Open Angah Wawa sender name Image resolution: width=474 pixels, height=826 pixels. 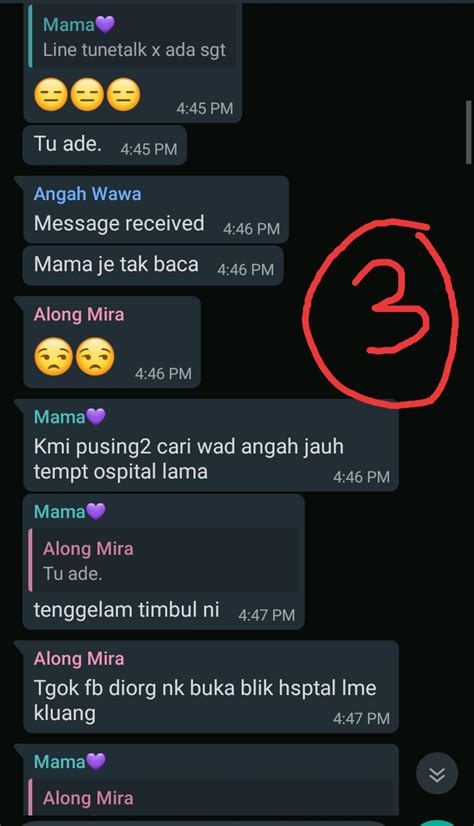[87, 194]
